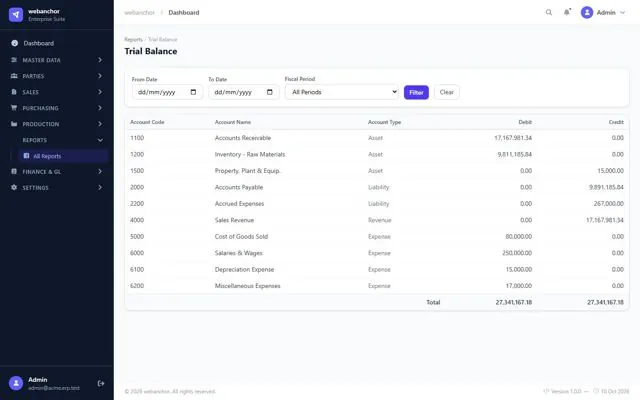Image resolution: width=640 pixels, height=400 pixels.
Task: Open notifications bell icon
Action: pos(567,12)
